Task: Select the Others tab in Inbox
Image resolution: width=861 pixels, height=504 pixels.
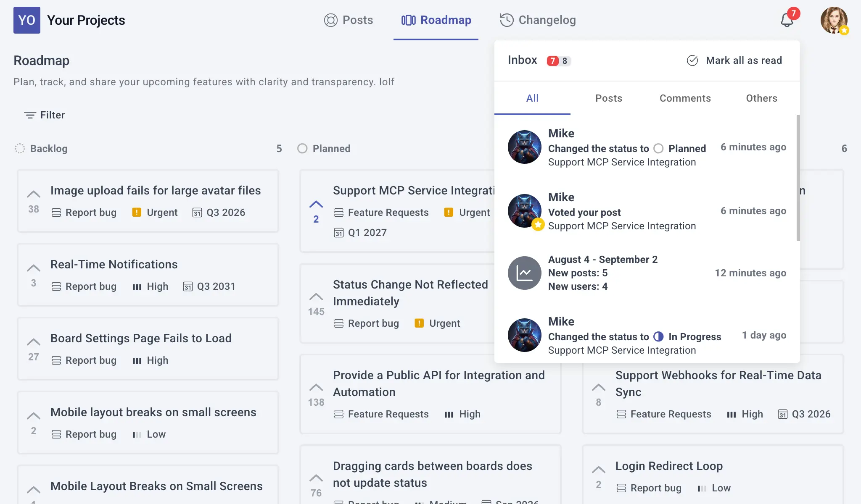Action: click(762, 98)
